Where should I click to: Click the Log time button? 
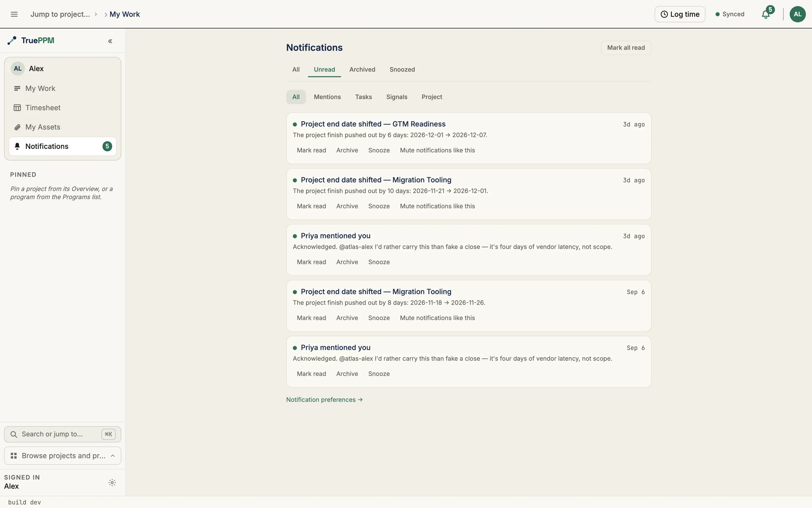(680, 14)
